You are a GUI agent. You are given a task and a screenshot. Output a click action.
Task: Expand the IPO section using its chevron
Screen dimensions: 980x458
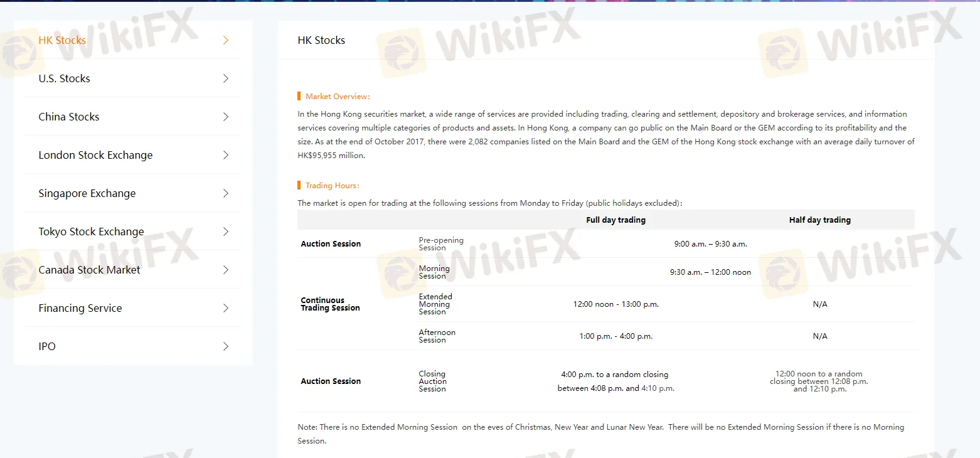point(226,346)
